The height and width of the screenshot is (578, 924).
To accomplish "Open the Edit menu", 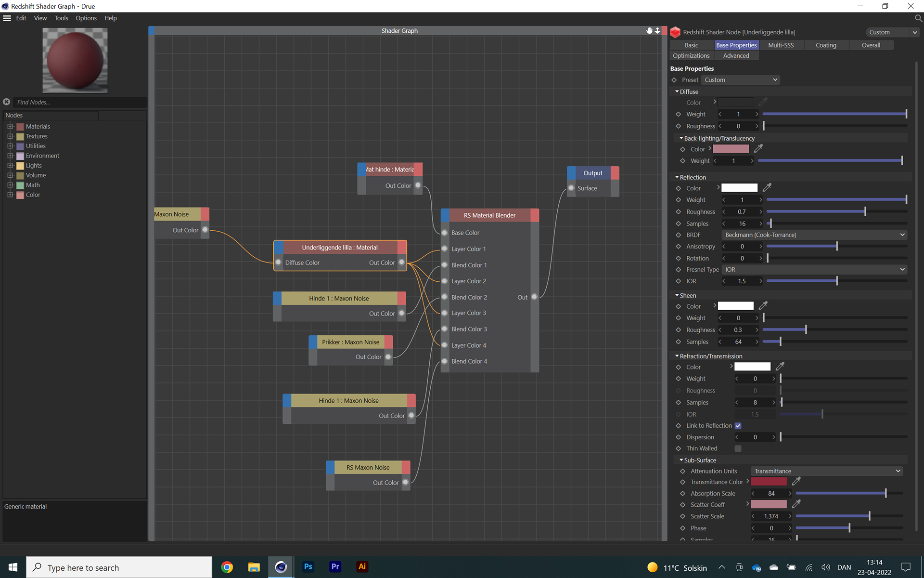I will (21, 18).
